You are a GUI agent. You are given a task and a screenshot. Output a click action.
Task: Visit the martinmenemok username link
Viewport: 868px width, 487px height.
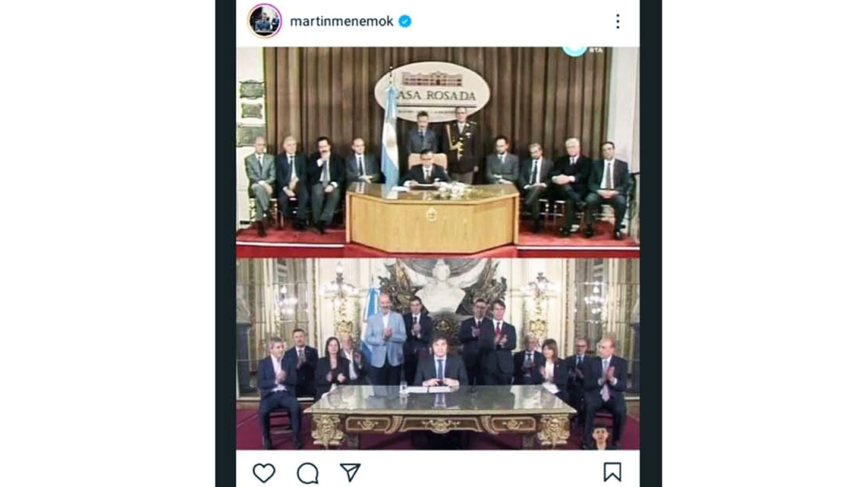point(342,21)
